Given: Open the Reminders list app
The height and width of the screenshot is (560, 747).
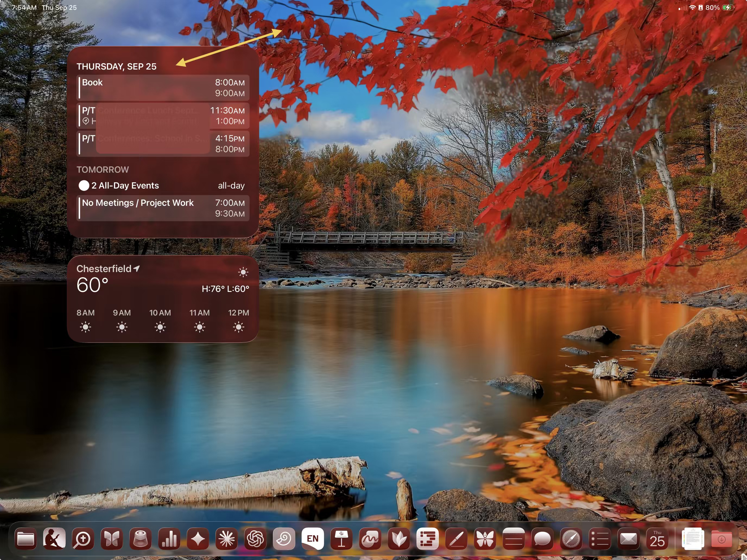Looking at the screenshot, I should click(600, 539).
